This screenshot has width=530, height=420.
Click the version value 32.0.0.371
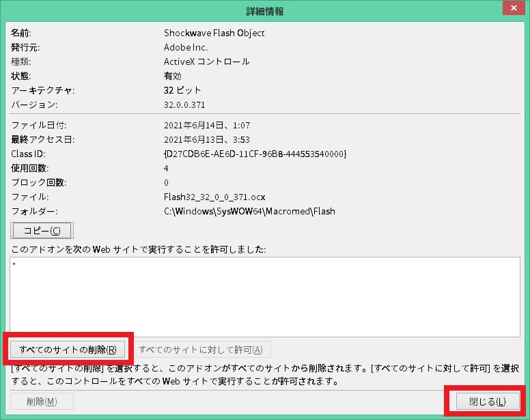[184, 104]
